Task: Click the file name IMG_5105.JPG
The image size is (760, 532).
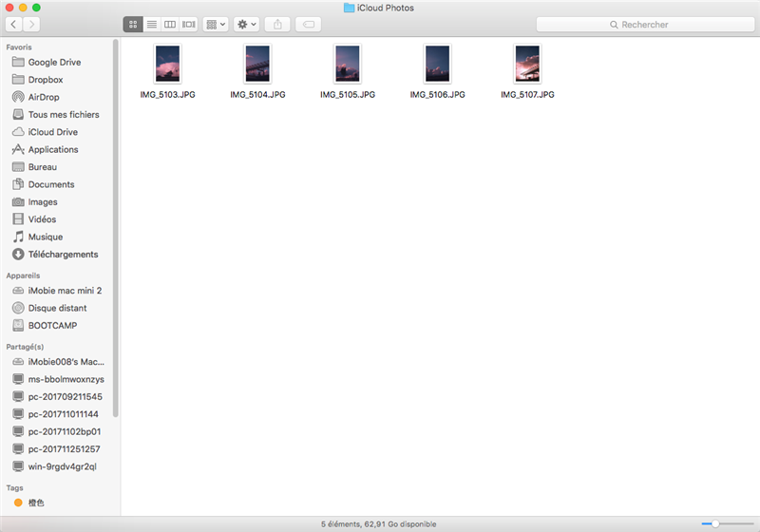Action: pyautogui.click(x=348, y=94)
